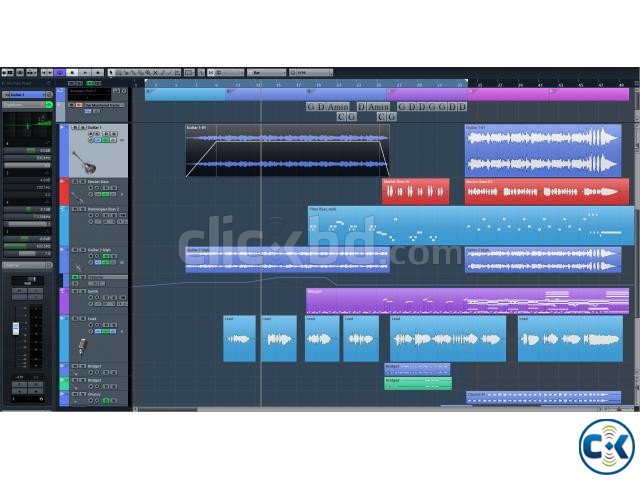Click the Stop transport button
Screen dimensions: 640x480
[x=72, y=73]
